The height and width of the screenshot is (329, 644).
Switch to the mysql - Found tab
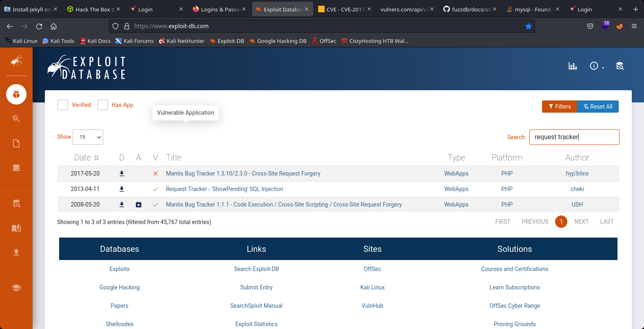pos(533,9)
